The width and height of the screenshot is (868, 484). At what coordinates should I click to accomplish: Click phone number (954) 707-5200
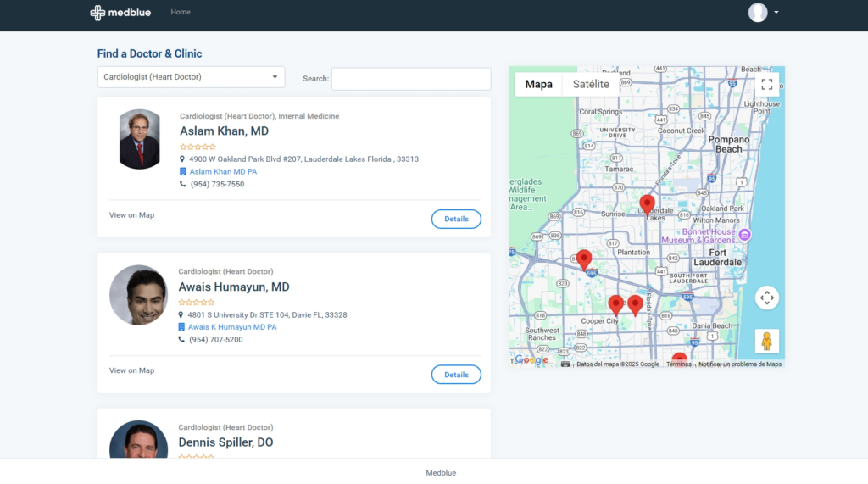pyautogui.click(x=216, y=340)
